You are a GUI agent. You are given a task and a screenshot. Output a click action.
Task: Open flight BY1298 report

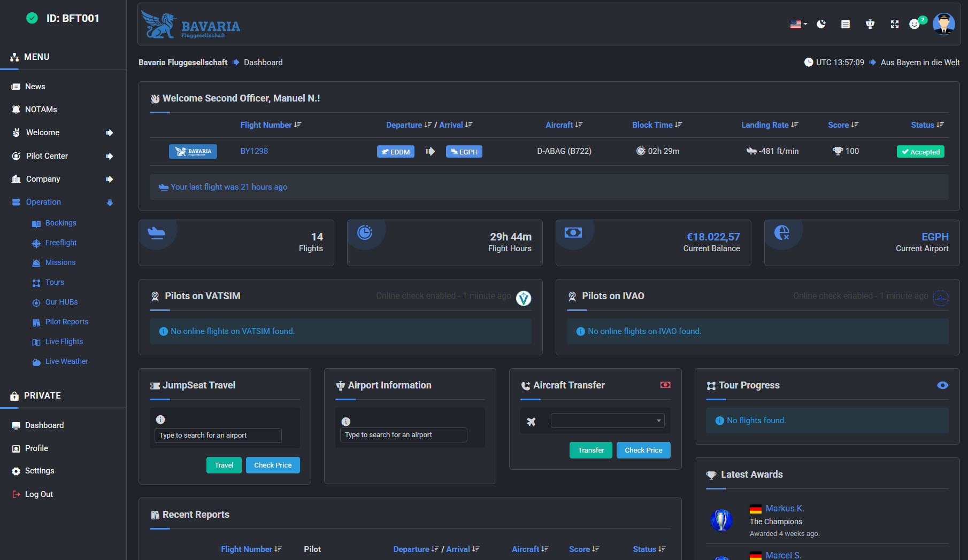[x=254, y=151]
